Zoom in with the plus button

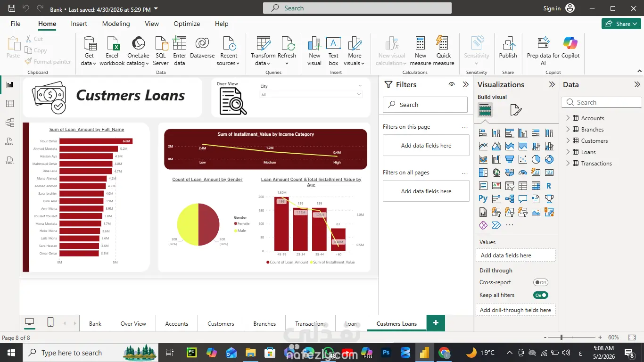coord(600,337)
